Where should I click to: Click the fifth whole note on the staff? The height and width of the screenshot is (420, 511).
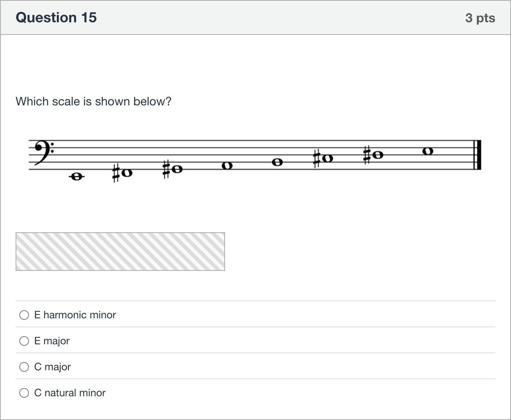coord(277,162)
